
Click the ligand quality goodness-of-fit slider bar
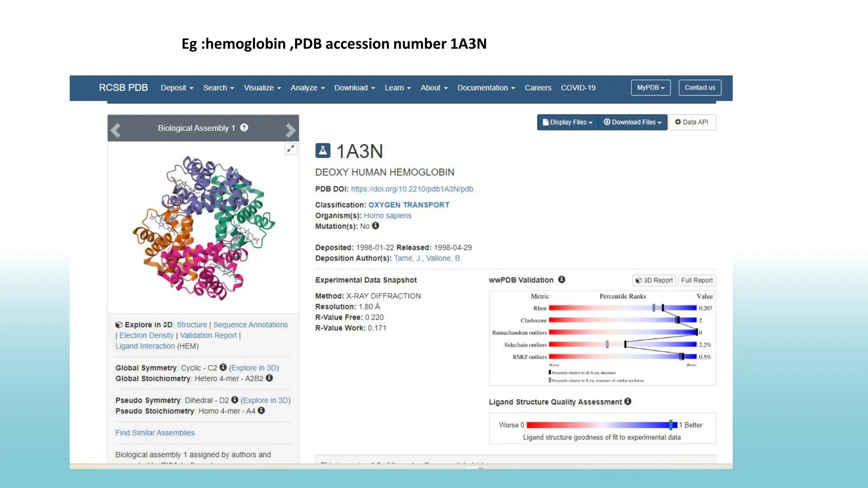601,424
